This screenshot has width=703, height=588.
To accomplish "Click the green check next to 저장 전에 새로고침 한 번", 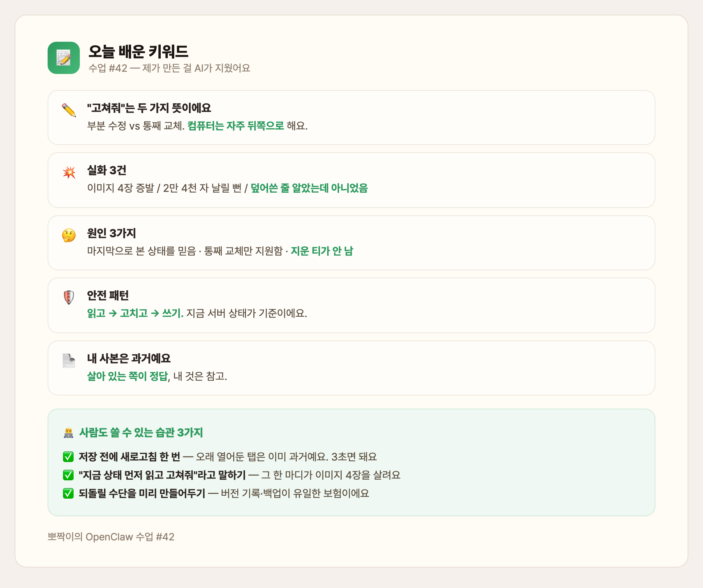I will (x=68, y=457).
